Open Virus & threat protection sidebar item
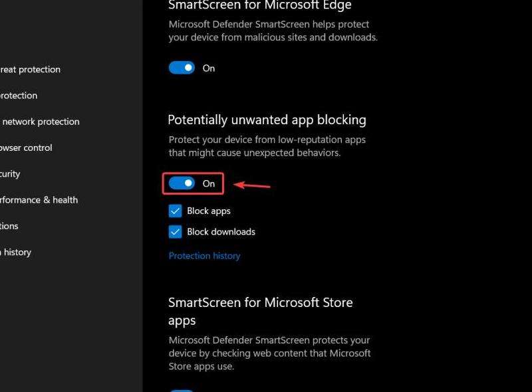 pos(30,70)
